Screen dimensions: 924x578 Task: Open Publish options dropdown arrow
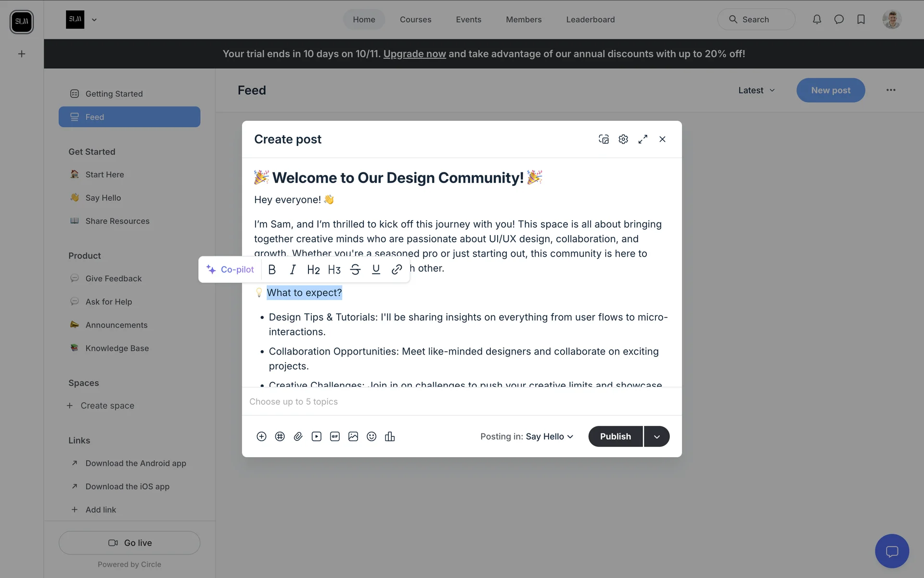pyautogui.click(x=657, y=436)
